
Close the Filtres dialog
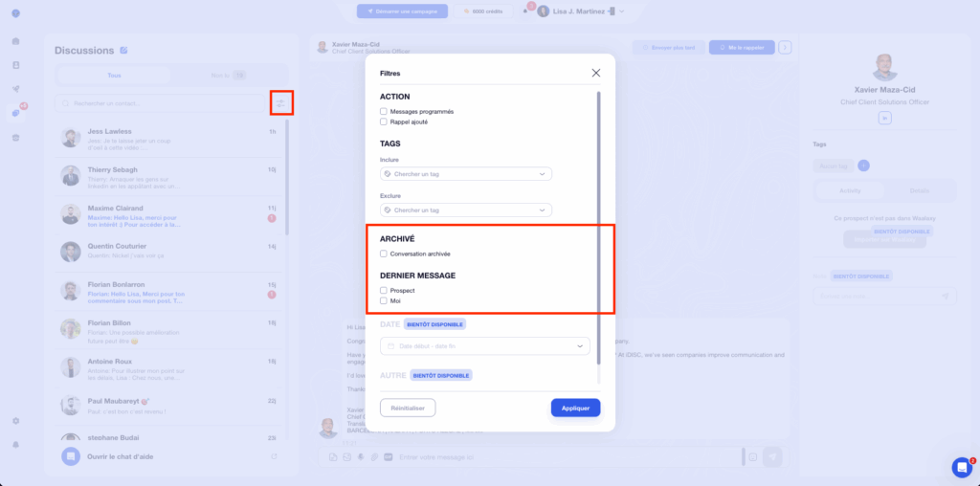tap(595, 73)
